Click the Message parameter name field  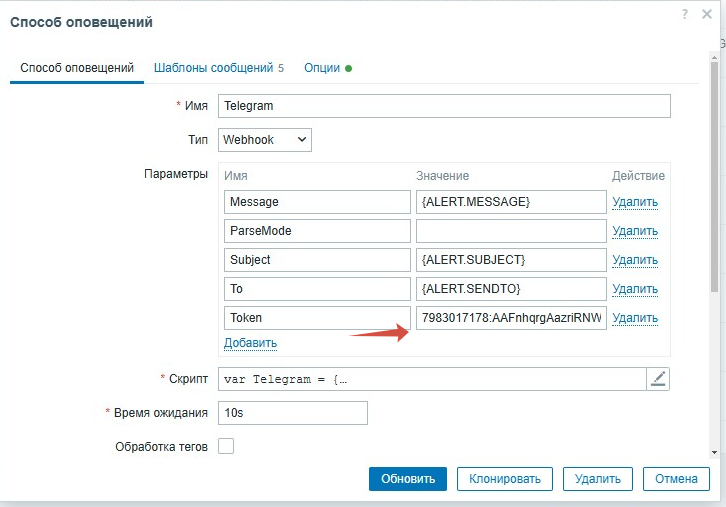(x=317, y=202)
